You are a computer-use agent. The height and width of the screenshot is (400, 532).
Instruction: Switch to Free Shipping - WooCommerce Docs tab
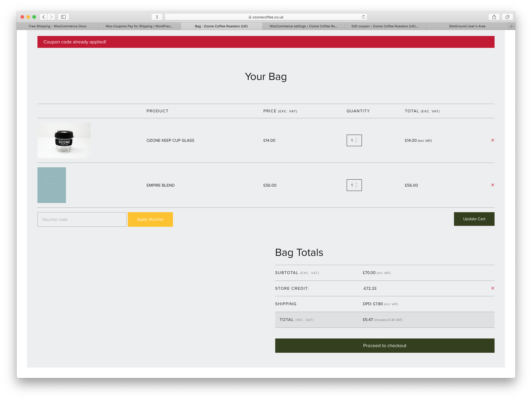pos(58,26)
